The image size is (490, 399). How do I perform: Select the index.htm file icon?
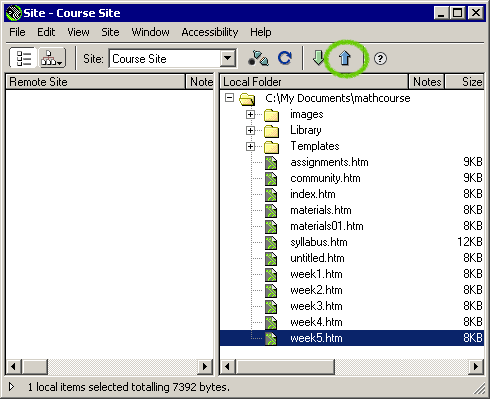(x=271, y=195)
